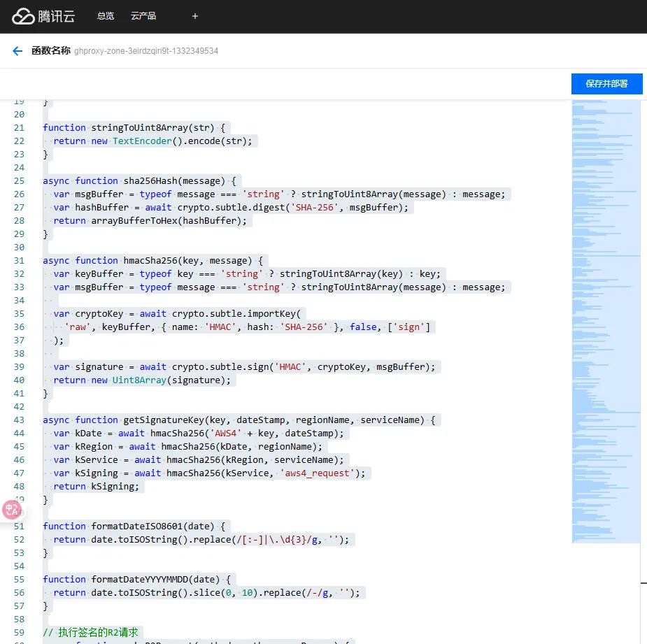This screenshot has width=647, height=644.
Task: Click the Tencent Cloud logo
Action: pyautogui.click(x=43, y=16)
